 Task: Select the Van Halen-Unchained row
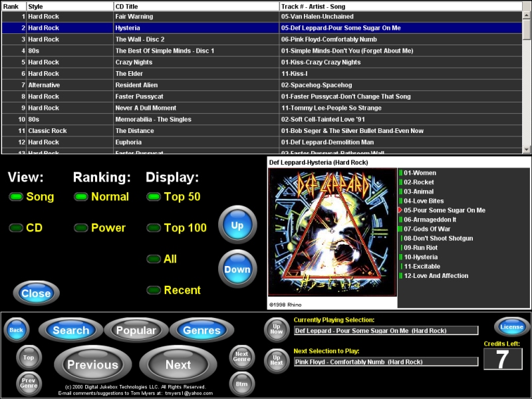(262, 16)
